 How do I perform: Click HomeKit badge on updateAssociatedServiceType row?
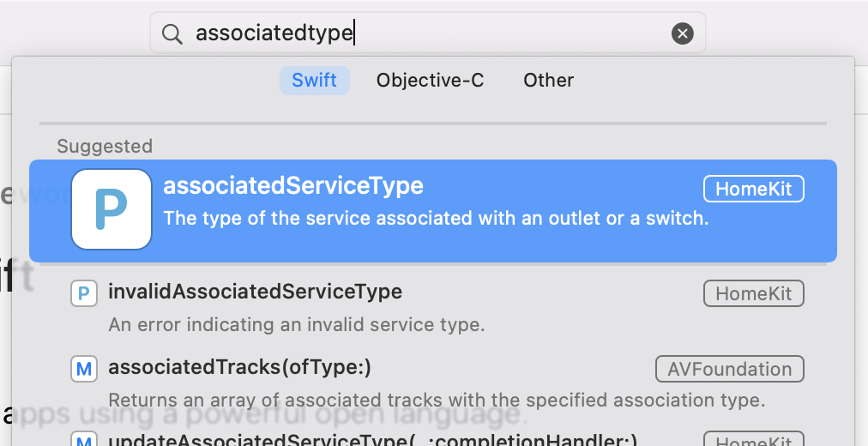pyautogui.click(x=753, y=441)
